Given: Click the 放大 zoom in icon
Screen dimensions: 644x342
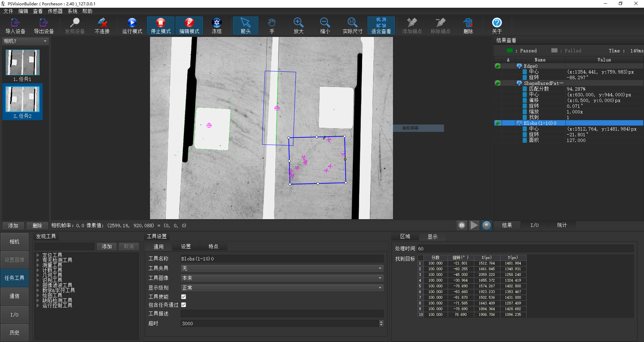Looking at the screenshot, I should pyautogui.click(x=298, y=23).
